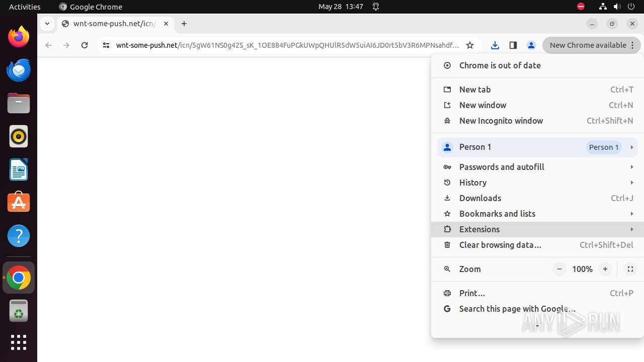Viewport: 644px width, 362px height.
Task: Open the clock and calendar at May 28 13:47
Action: (341, 7)
